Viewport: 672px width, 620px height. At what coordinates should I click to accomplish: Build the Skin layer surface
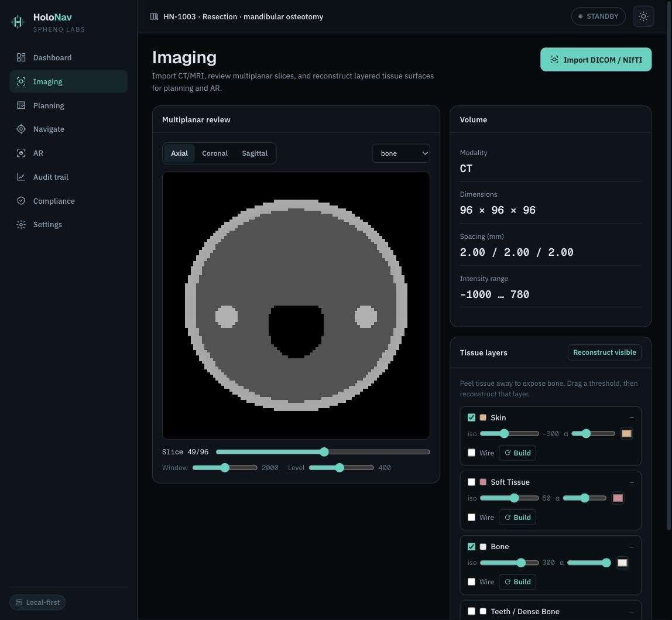click(517, 453)
